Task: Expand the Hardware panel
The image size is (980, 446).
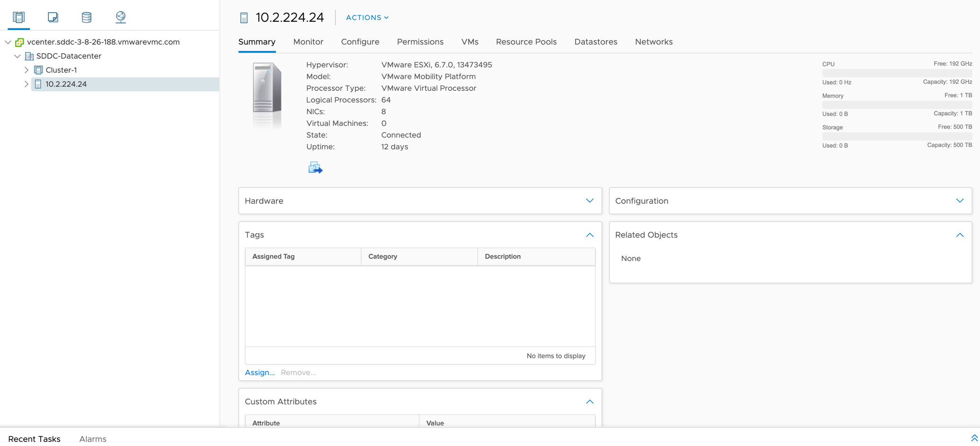Action: [589, 201]
